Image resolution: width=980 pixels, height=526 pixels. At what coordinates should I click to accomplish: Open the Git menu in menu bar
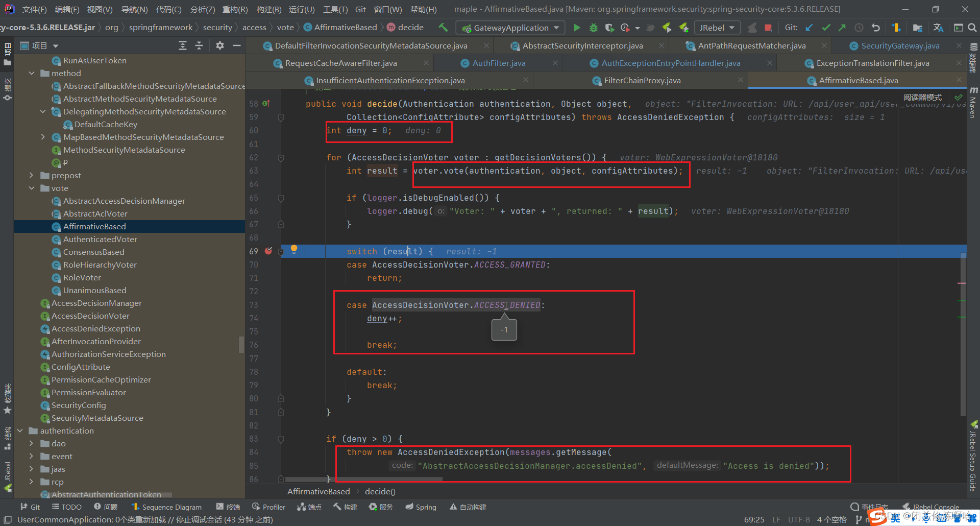coord(360,9)
